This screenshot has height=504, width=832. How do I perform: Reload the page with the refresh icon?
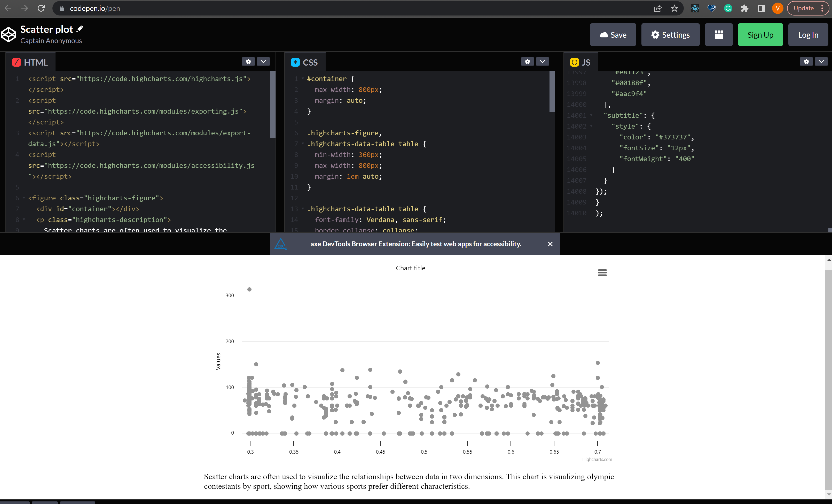(x=41, y=9)
